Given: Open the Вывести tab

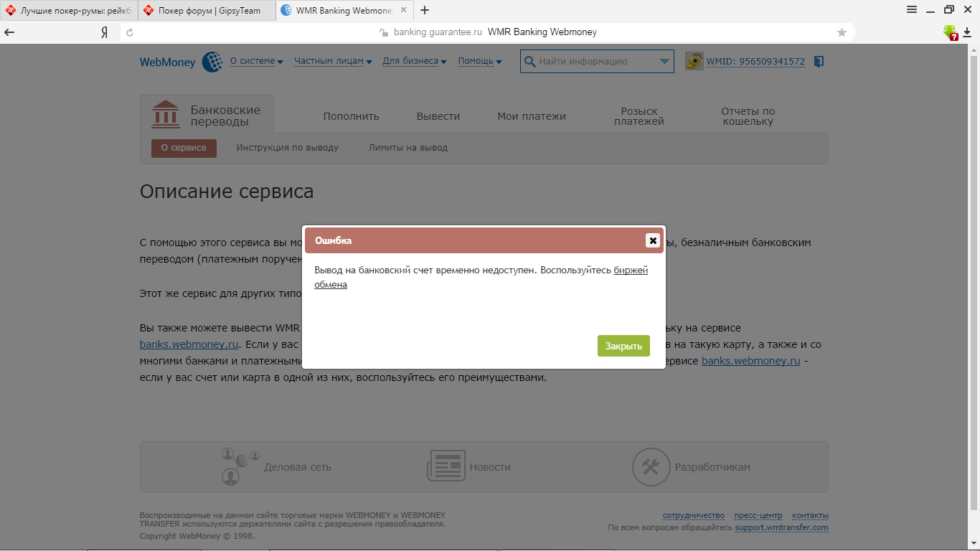Looking at the screenshot, I should [x=438, y=116].
